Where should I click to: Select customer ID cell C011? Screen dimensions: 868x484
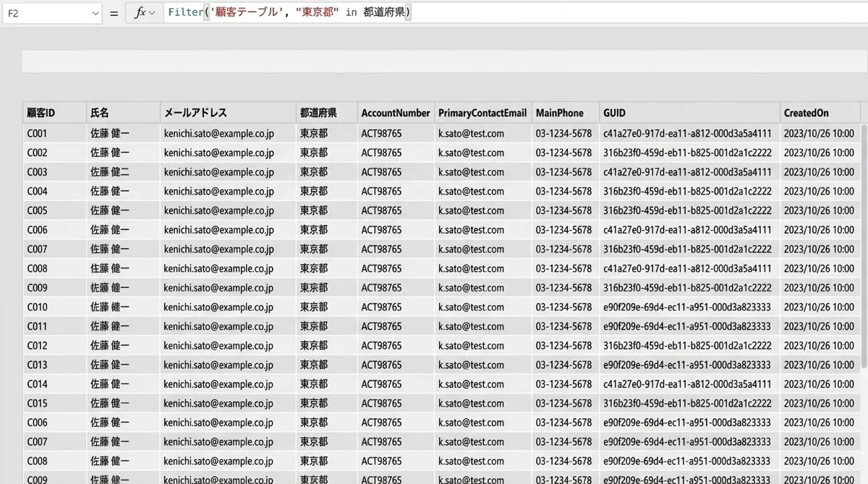tap(54, 326)
